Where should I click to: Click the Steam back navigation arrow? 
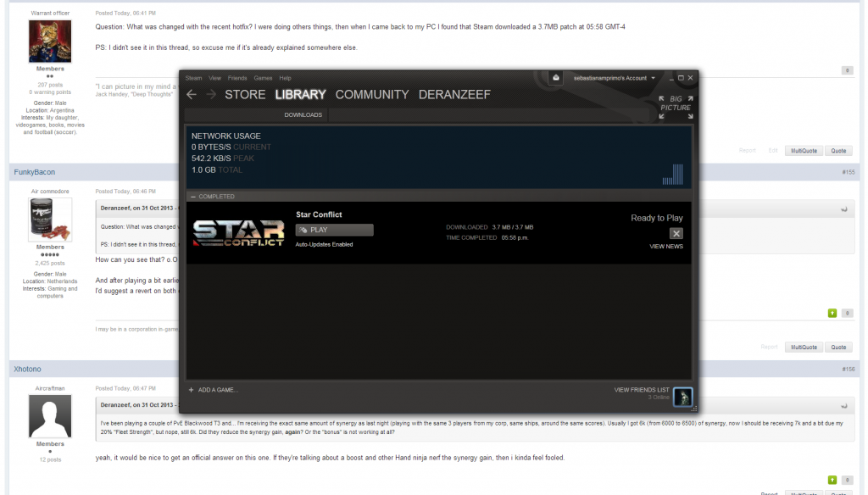coord(192,95)
